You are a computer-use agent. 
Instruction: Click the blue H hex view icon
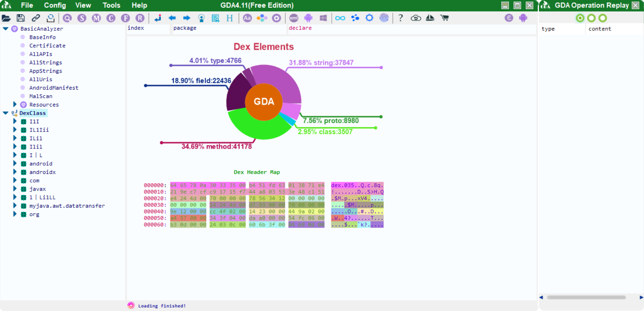(230, 18)
